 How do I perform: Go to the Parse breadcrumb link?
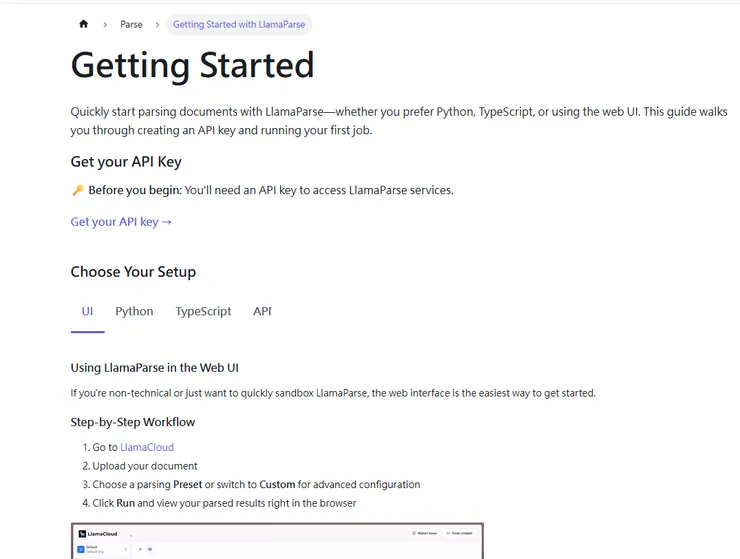coord(131,25)
